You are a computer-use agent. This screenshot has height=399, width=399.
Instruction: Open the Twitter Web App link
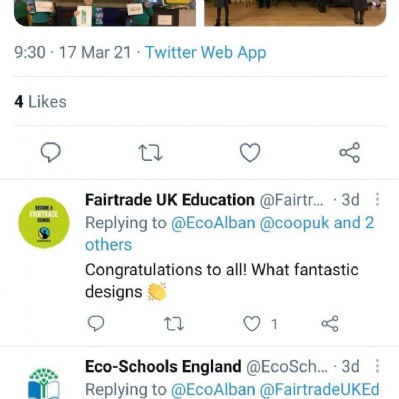[206, 53]
